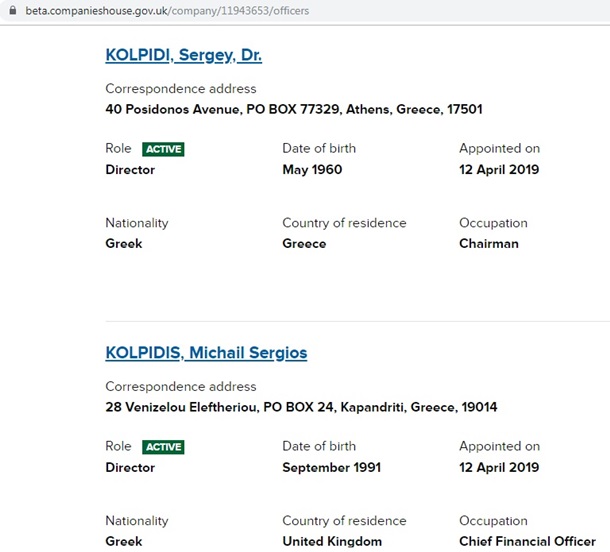Click the first Correspondence address label
Image resolution: width=610 pixels, height=552 pixels.
tap(181, 89)
